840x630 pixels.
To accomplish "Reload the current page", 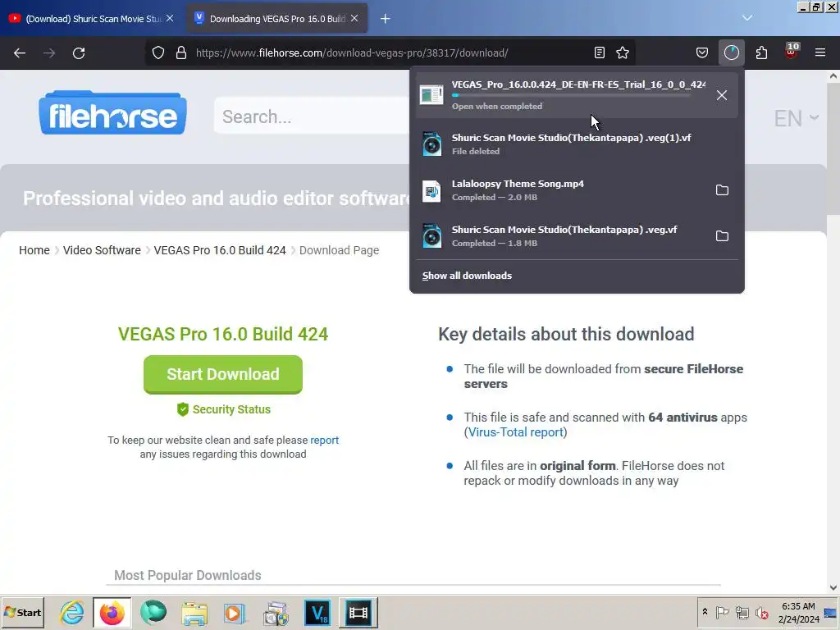I will pyautogui.click(x=79, y=53).
